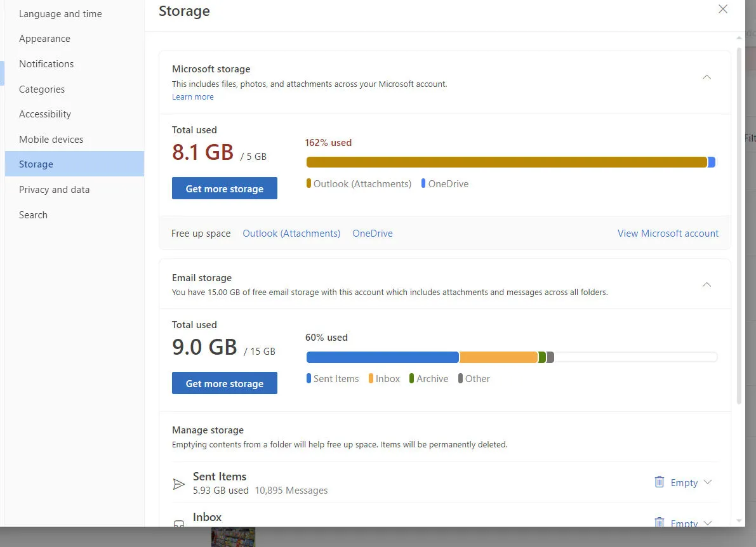Open Accessibility settings
This screenshot has height=547, width=756.
pos(45,114)
